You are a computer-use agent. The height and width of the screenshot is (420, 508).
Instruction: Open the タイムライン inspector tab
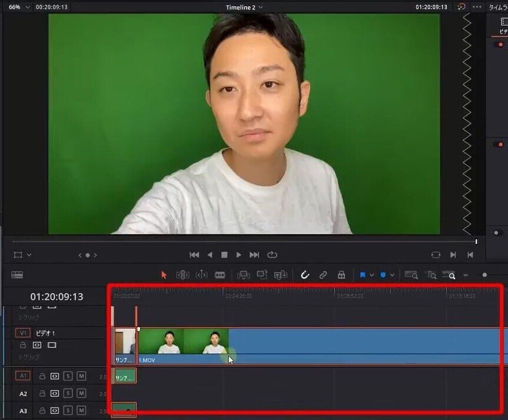(498, 7)
